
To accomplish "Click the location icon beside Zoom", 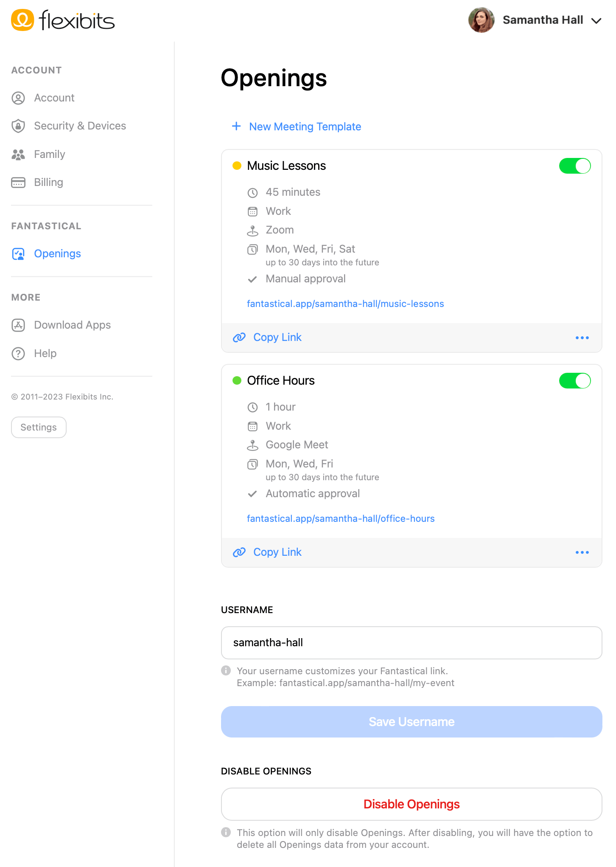I will tap(252, 231).
